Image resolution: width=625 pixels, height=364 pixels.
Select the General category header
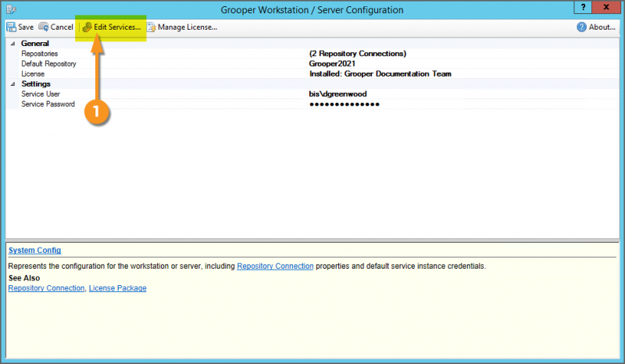click(35, 44)
